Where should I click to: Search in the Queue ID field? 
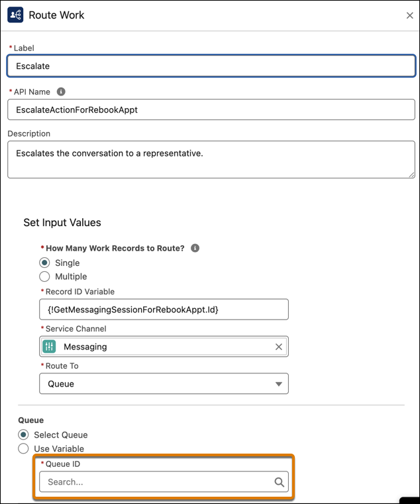pos(164,481)
